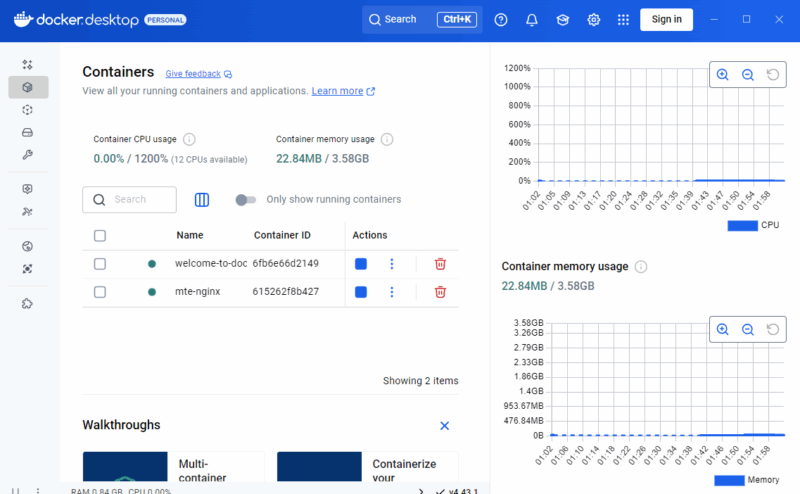Zoom out on the CPU chart
Screen dimensions: 800x494
tap(747, 75)
